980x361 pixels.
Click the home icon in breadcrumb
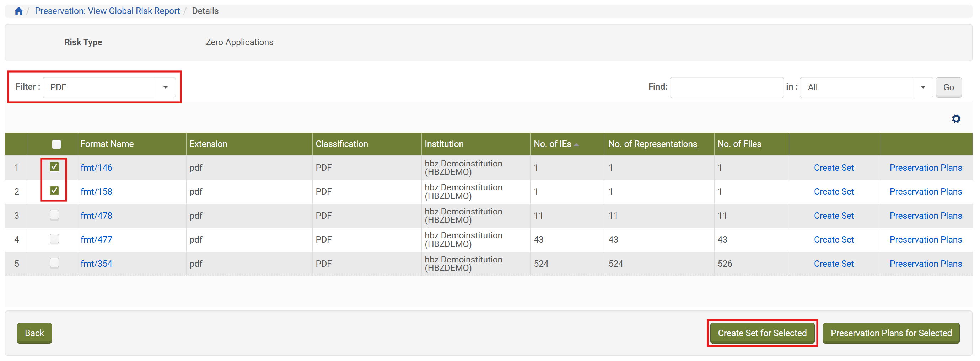point(18,11)
